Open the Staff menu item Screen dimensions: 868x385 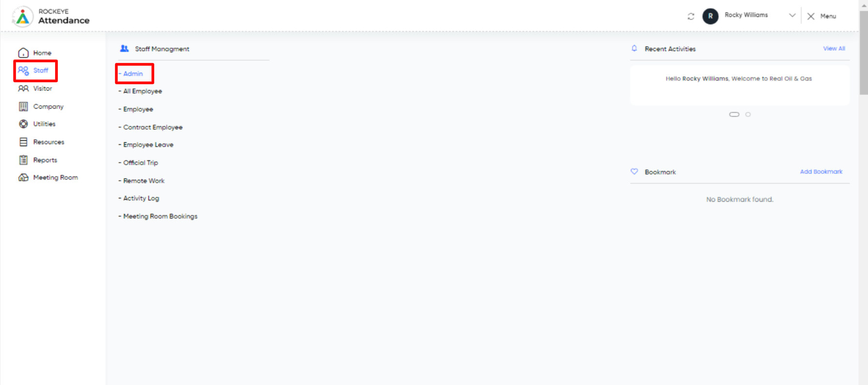click(x=36, y=71)
